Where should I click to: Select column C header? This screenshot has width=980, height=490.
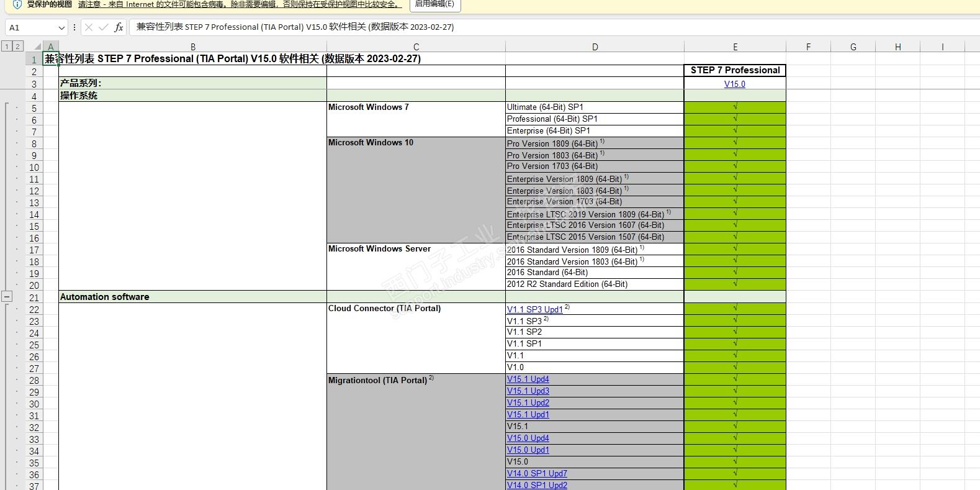pos(416,47)
